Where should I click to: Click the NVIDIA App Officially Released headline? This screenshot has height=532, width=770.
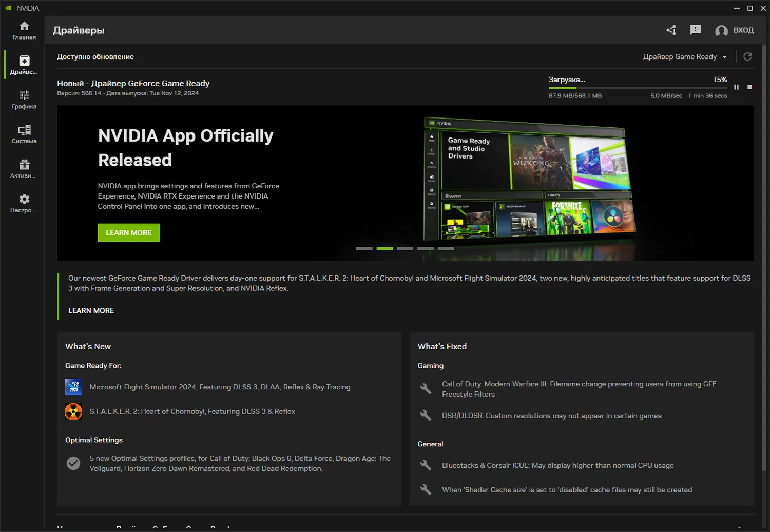pos(186,148)
